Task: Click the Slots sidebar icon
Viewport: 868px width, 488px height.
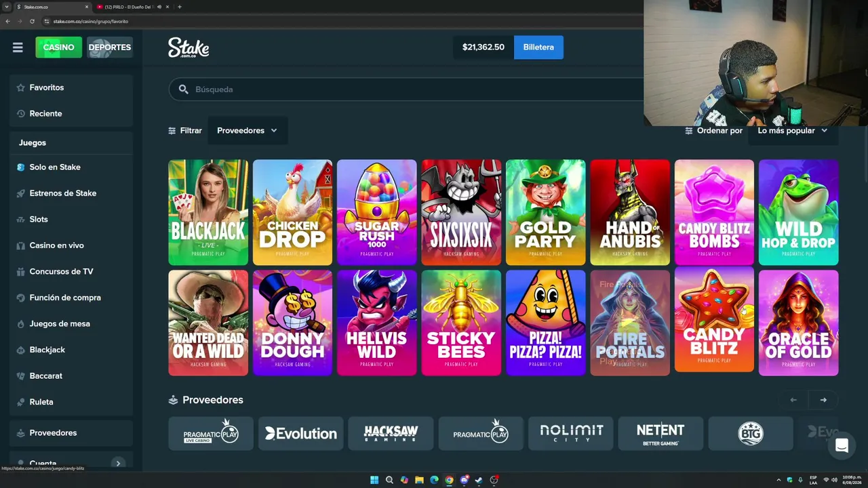Action: coord(20,220)
